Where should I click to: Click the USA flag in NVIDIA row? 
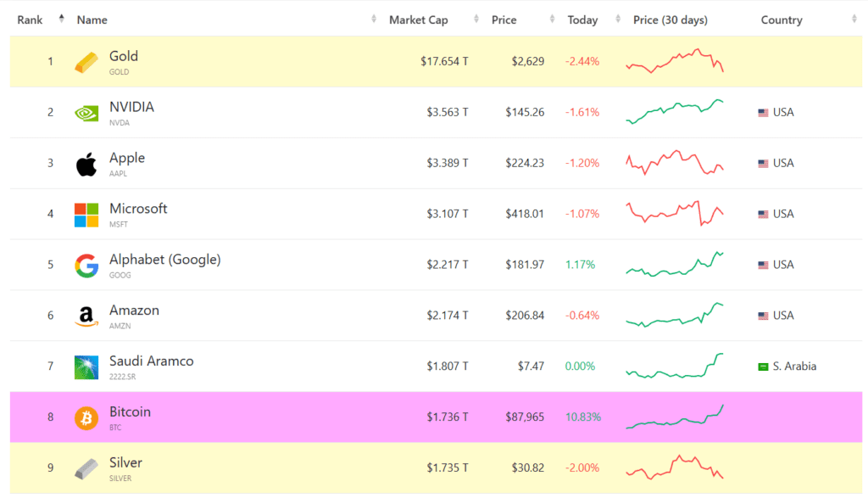pyautogui.click(x=763, y=113)
